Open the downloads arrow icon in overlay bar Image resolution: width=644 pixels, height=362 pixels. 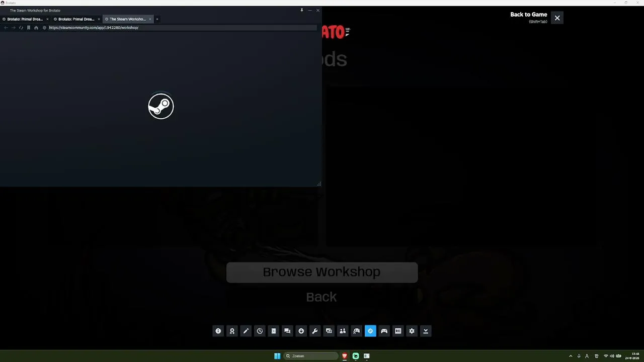coord(301,331)
